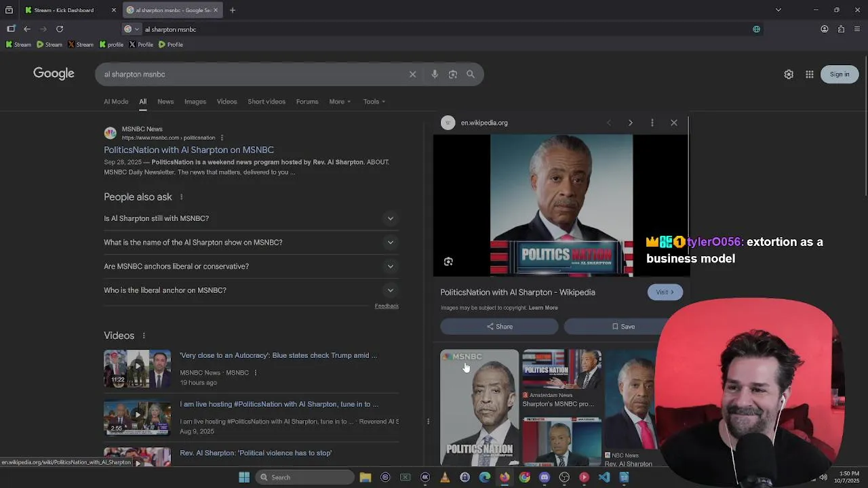Open options beside People also ask heading

(181, 197)
